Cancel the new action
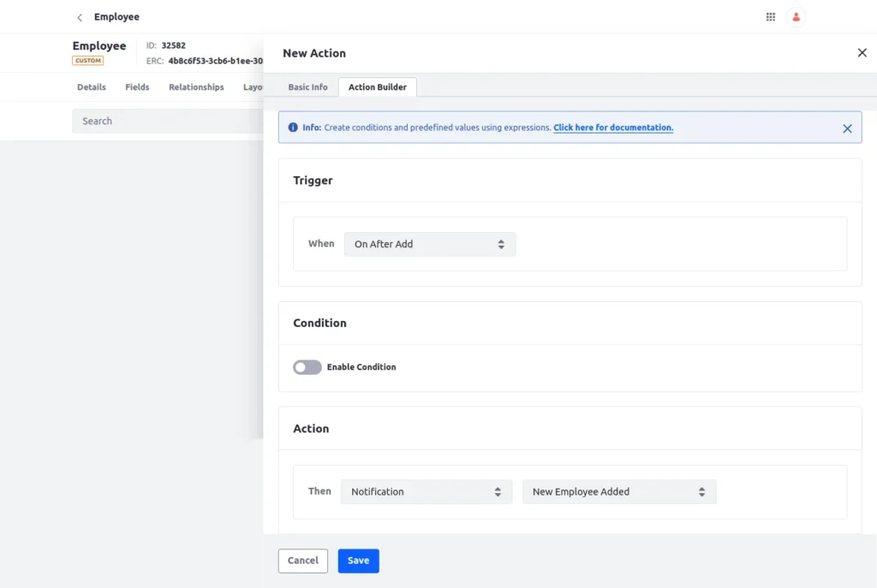 [302, 561]
